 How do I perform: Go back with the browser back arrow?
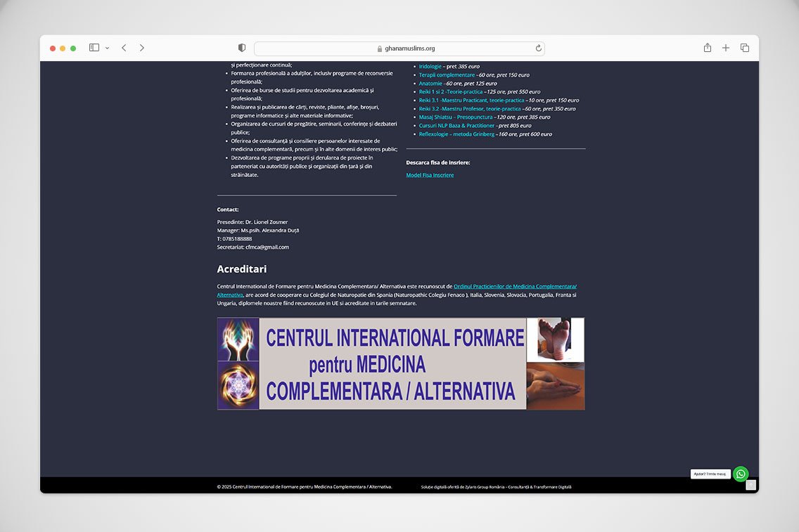click(x=124, y=48)
